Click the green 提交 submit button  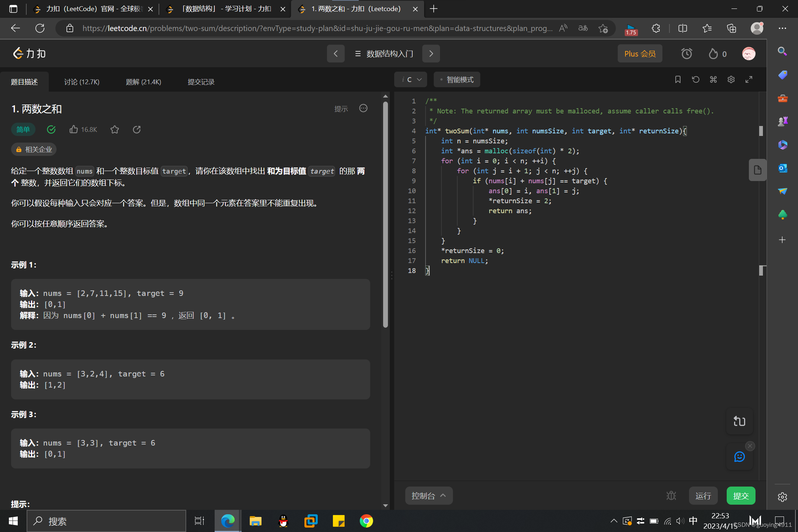(x=740, y=495)
